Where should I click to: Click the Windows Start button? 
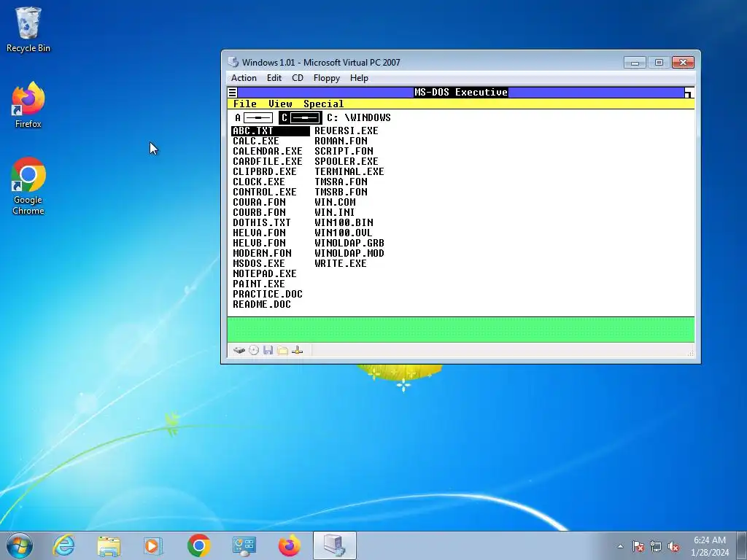tap(20, 545)
